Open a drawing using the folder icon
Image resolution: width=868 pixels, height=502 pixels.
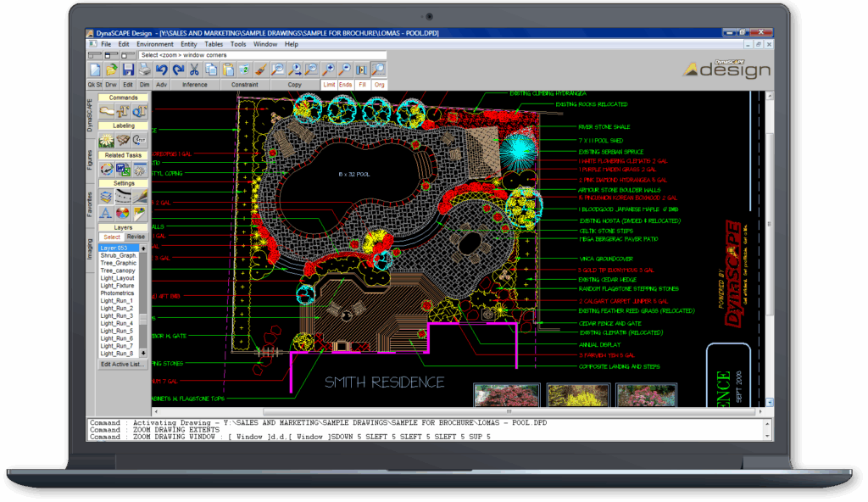point(112,70)
